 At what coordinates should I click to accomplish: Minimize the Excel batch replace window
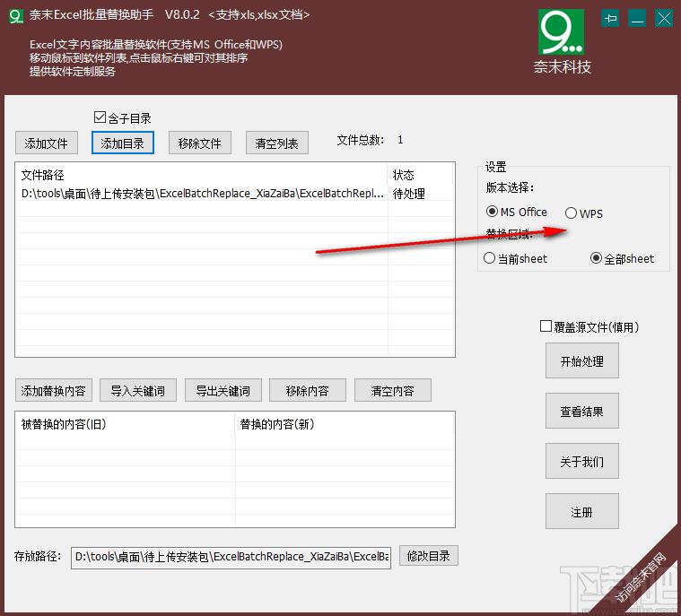pos(637,18)
